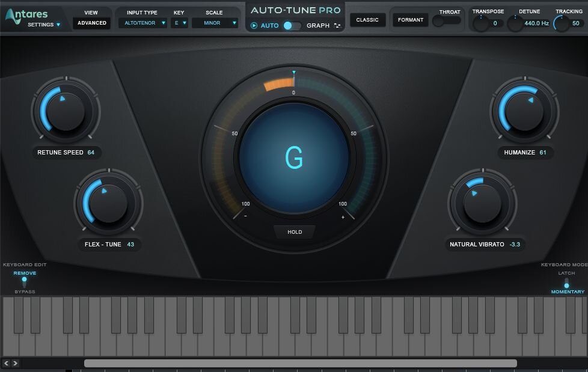588x372 pixels.
Task: Click the Hold button
Action: point(295,232)
